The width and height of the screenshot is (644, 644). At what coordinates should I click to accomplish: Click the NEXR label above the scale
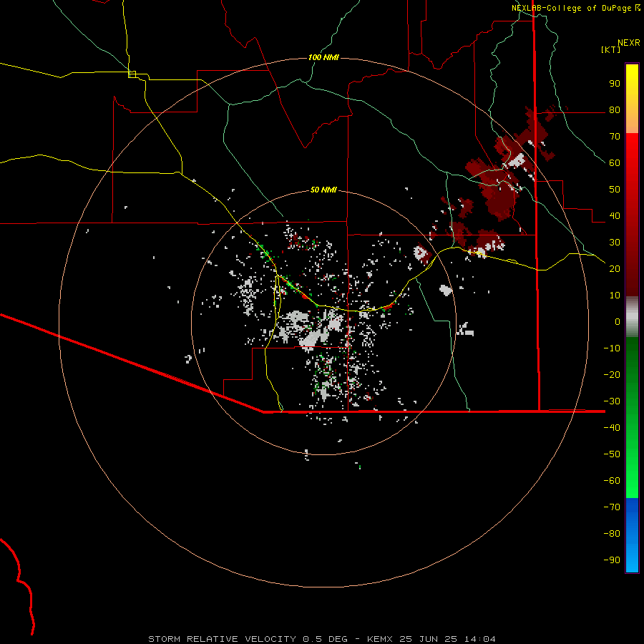[629, 43]
